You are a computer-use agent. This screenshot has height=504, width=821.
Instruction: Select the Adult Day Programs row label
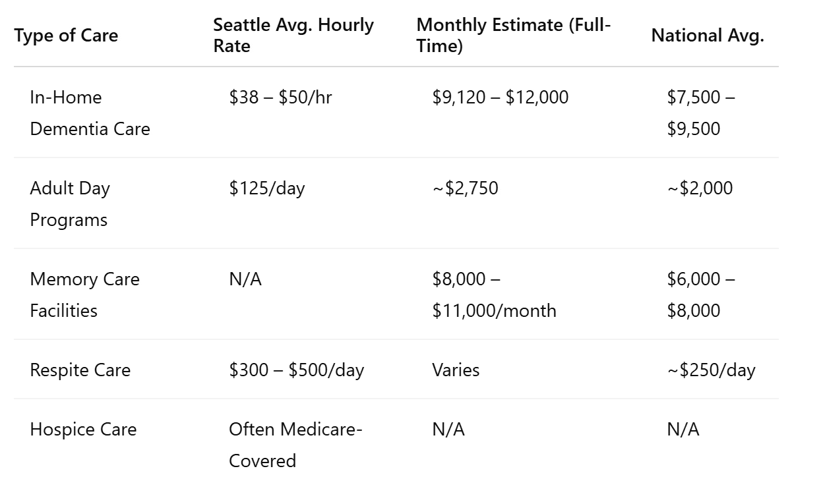[x=69, y=204]
